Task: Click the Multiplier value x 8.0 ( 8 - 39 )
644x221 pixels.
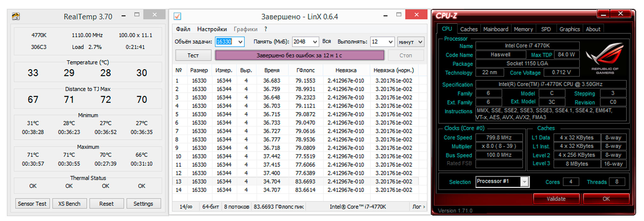Action: coord(499,146)
